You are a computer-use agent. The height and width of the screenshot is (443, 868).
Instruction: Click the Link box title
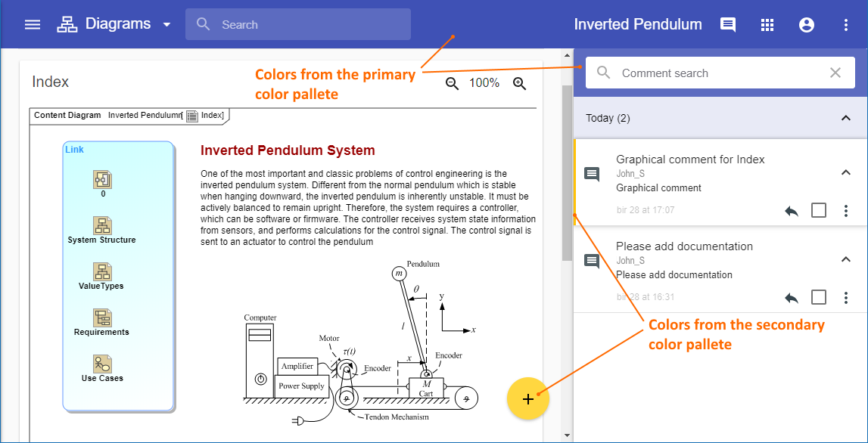click(x=75, y=150)
